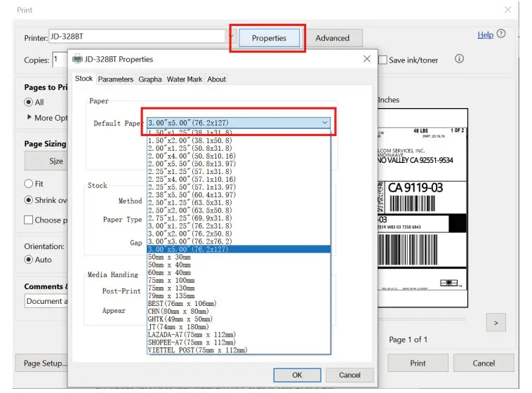The width and height of the screenshot is (532, 393).
Task: Open the Grapha tab
Action: 150,79
